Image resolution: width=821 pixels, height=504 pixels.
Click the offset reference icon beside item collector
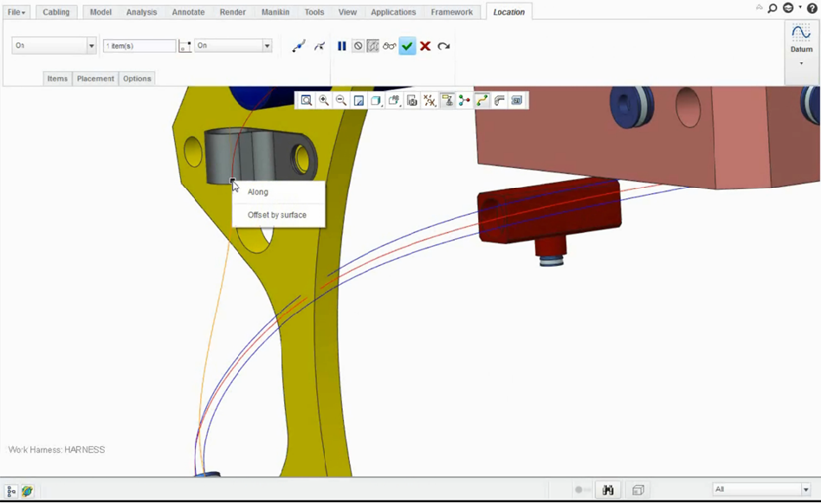[x=184, y=46]
